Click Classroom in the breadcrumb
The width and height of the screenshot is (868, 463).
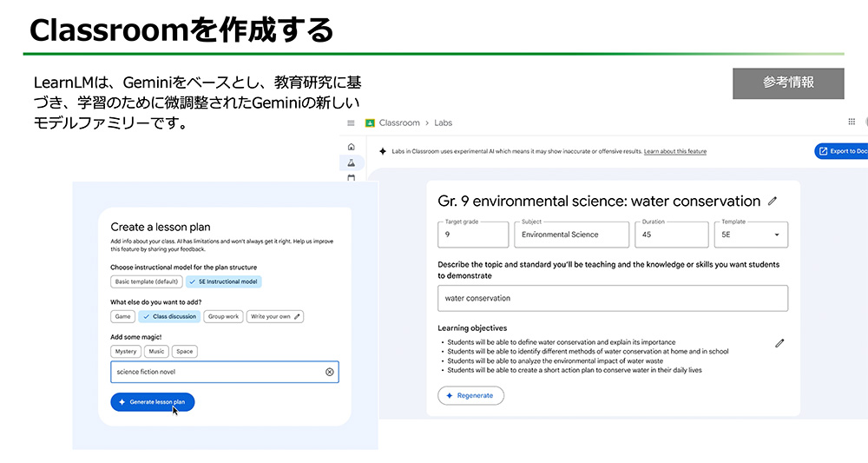tap(399, 123)
